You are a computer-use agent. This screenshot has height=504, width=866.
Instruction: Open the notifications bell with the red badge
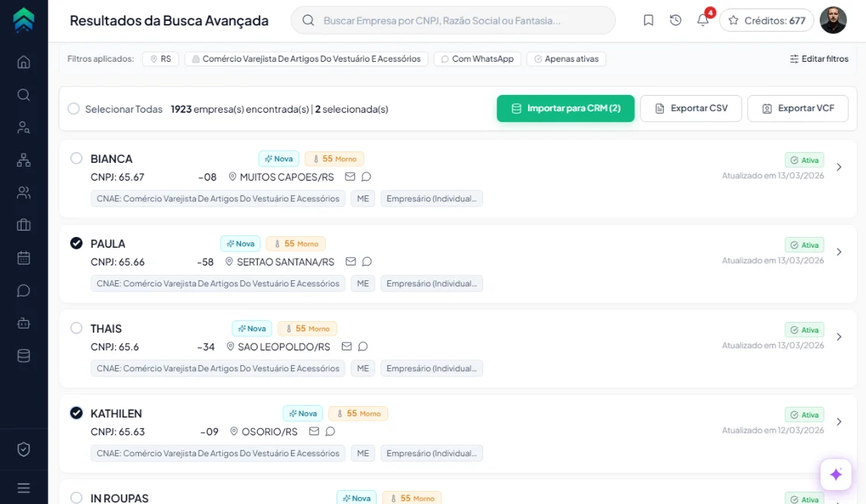tap(702, 20)
